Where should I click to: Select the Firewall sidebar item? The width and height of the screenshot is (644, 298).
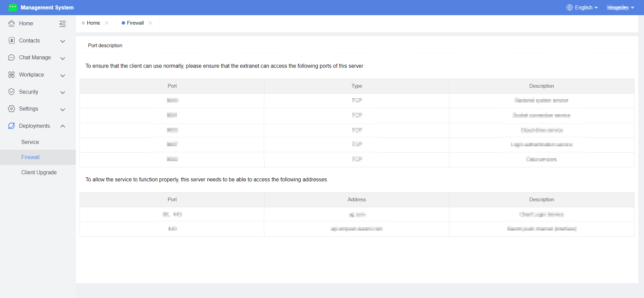pyautogui.click(x=38, y=157)
